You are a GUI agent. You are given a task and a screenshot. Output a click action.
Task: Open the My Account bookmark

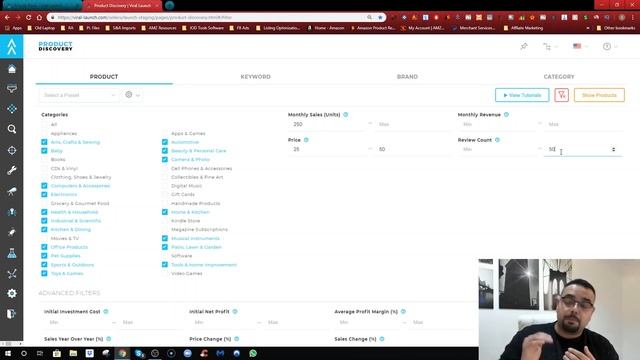[x=423, y=28]
